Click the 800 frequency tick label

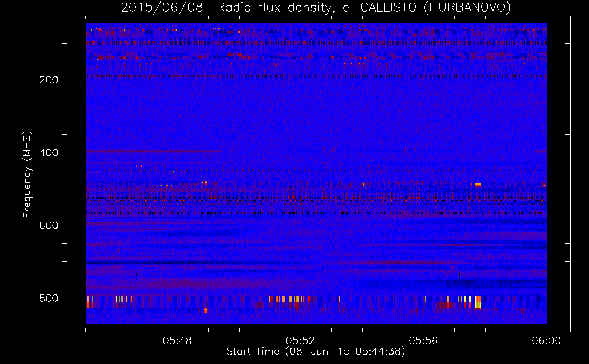click(49, 298)
